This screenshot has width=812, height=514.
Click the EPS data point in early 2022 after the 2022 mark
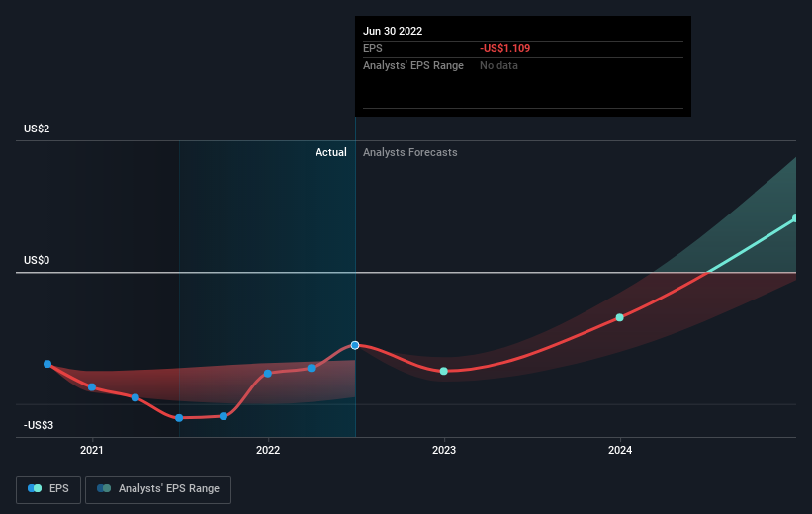pyautogui.click(x=312, y=368)
